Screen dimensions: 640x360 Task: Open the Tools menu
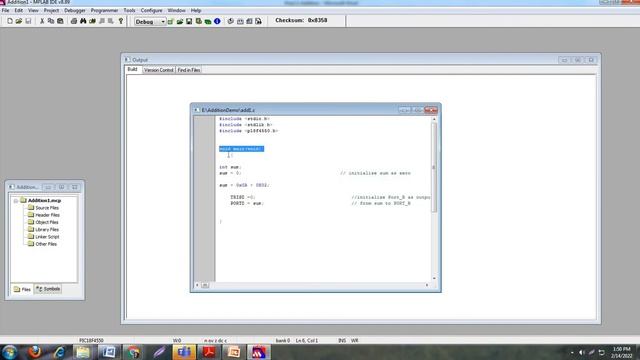(129, 10)
